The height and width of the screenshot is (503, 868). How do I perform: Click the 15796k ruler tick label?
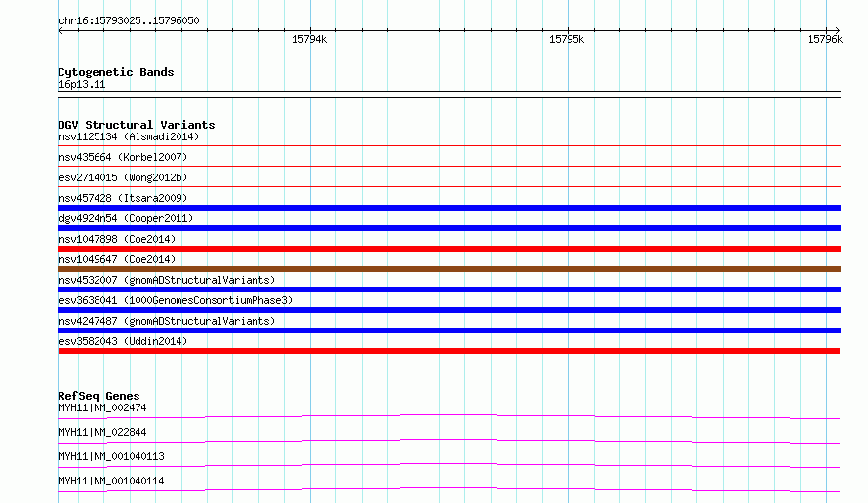point(825,39)
